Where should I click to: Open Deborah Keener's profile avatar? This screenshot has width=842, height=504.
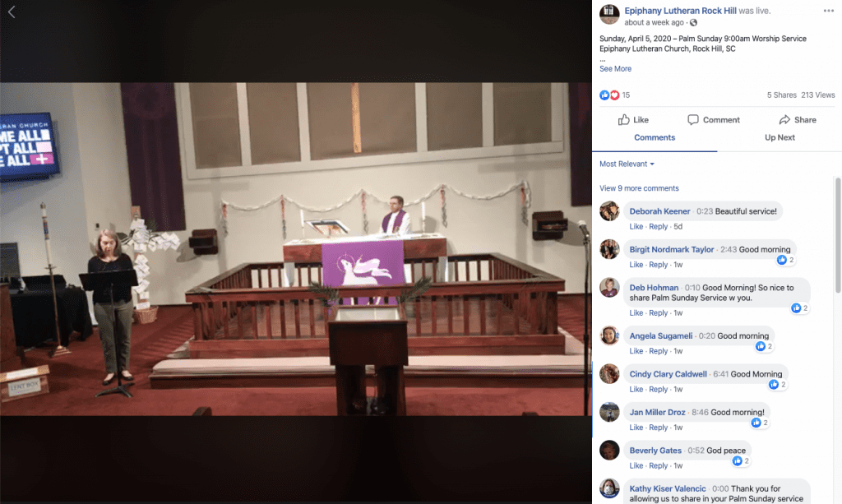[x=609, y=211]
